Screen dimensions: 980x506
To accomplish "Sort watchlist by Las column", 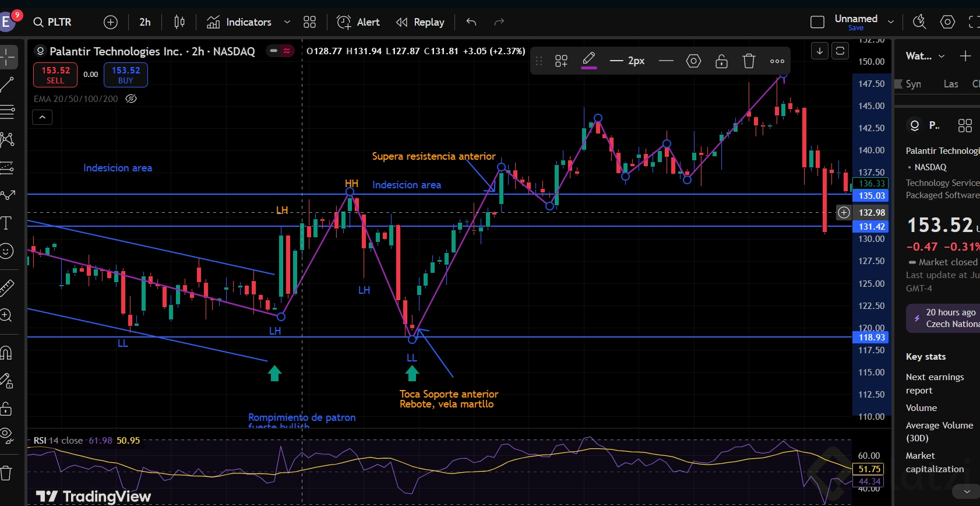I will click(x=951, y=84).
